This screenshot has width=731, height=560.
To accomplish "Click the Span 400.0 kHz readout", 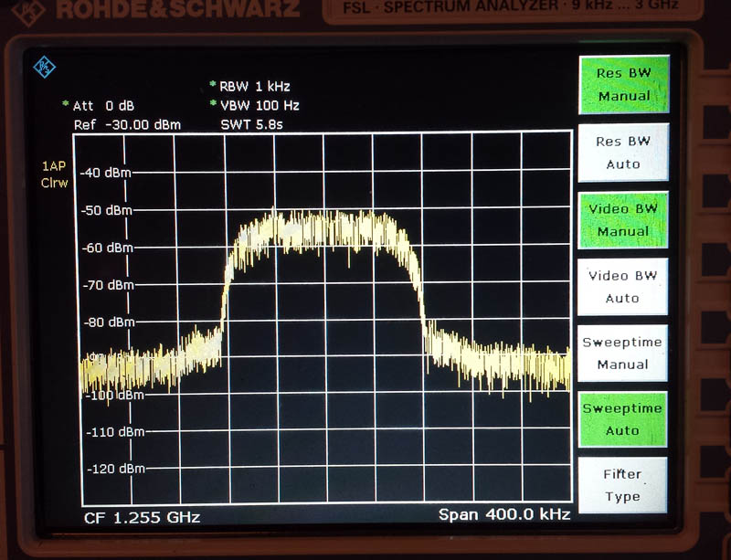I will pos(504,515).
